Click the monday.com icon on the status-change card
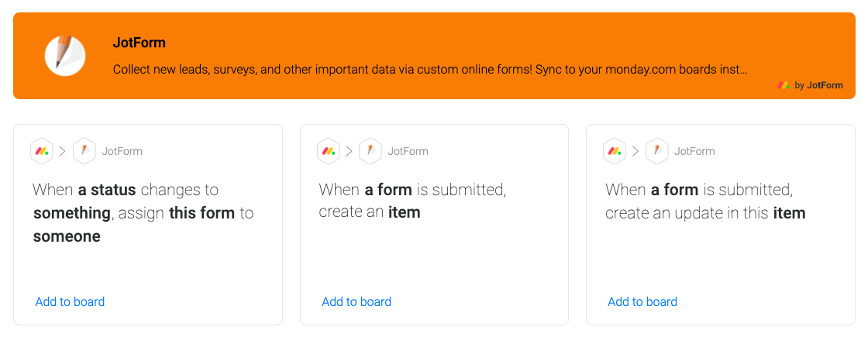The height and width of the screenshot is (337, 868). click(x=42, y=151)
